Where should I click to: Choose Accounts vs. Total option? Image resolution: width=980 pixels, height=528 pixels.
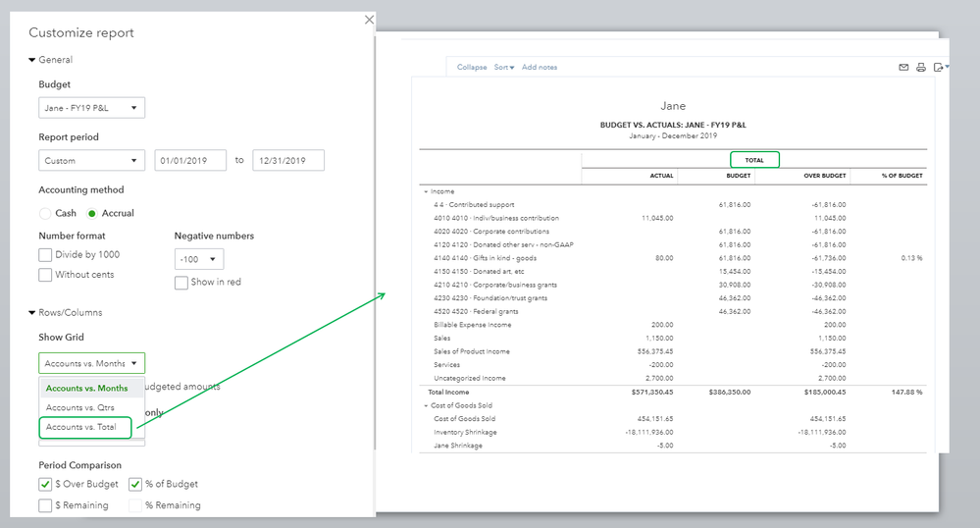tap(85, 427)
